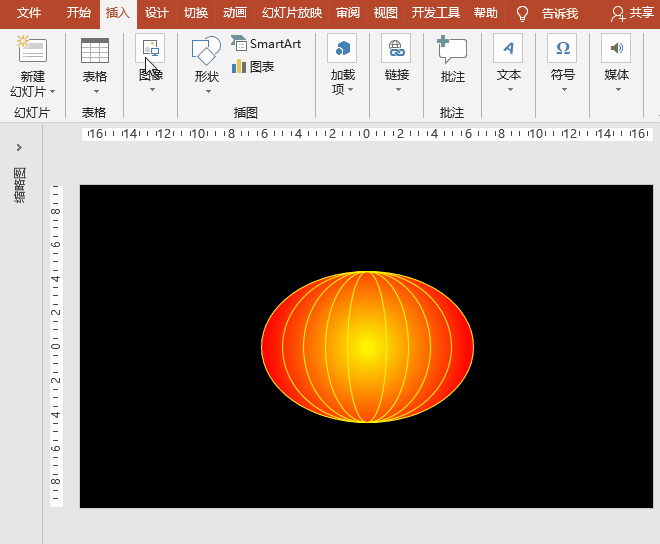The image size is (660, 544).
Task: Switch to the Review (审阅) tab
Action: pos(348,13)
